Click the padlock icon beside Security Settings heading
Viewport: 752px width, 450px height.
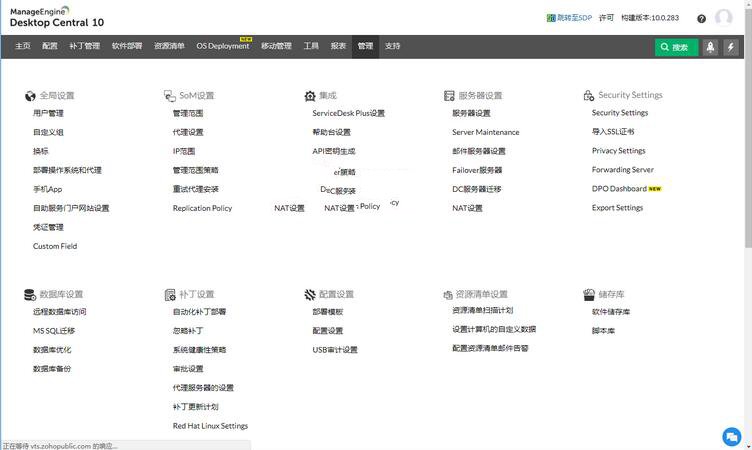click(589, 95)
